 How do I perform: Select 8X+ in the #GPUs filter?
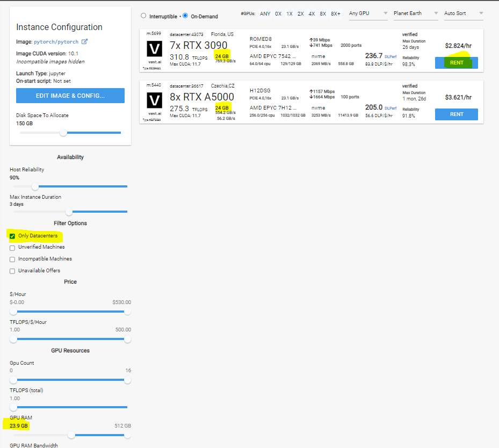click(x=335, y=13)
